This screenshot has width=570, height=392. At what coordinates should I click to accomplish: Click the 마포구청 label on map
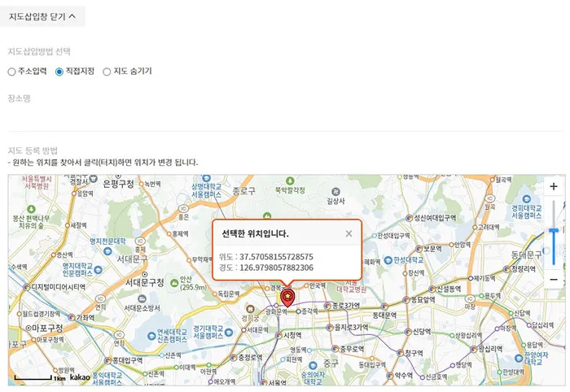pyautogui.click(x=47, y=329)
